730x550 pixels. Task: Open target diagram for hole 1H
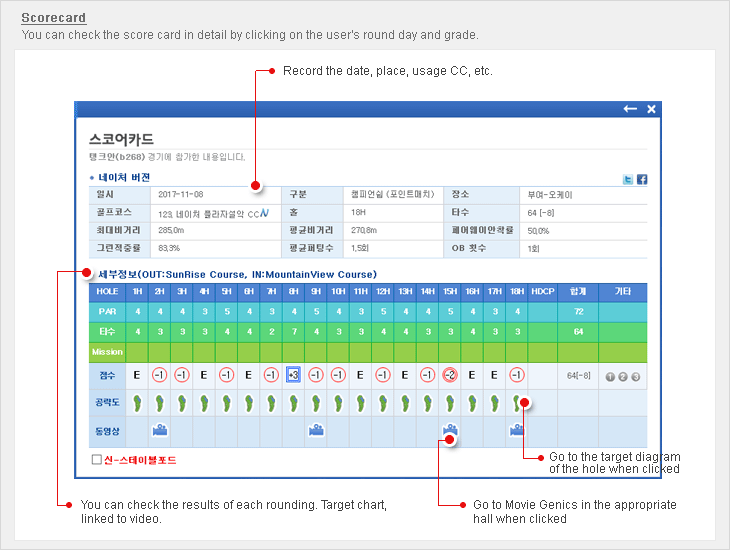click(x=137, y=403)
